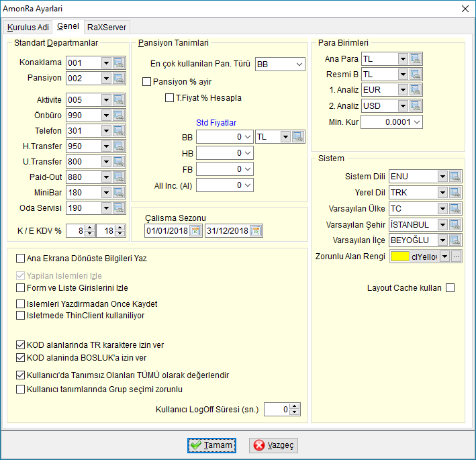Increase K KDV % value of 8
Screen dimensions: 476x460
[x=89, y=228]
